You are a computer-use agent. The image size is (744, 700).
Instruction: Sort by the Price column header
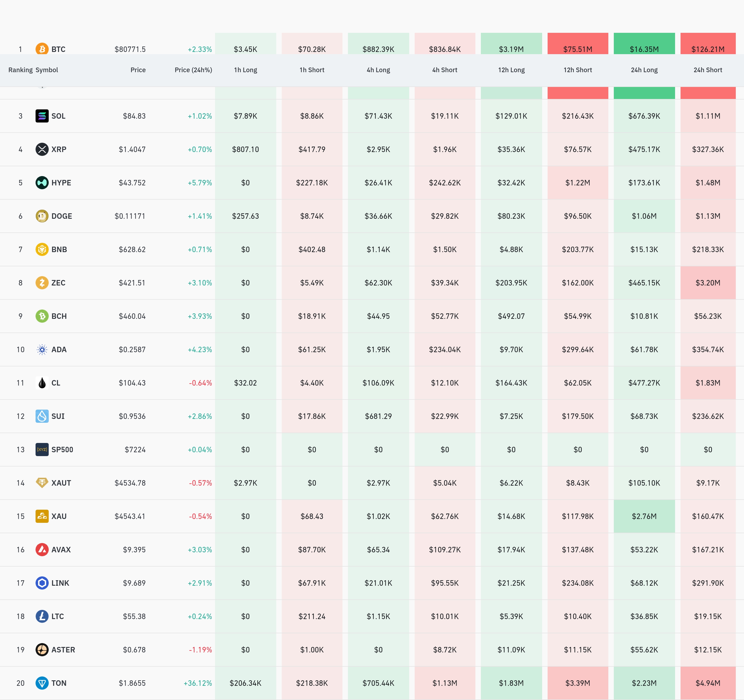point(138,70)
